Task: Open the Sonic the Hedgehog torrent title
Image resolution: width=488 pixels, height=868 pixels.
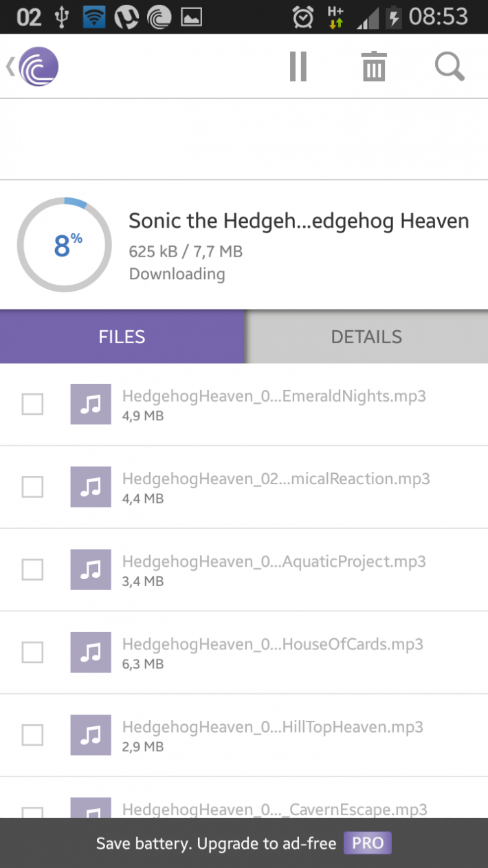Action: (x=299, y=221)
